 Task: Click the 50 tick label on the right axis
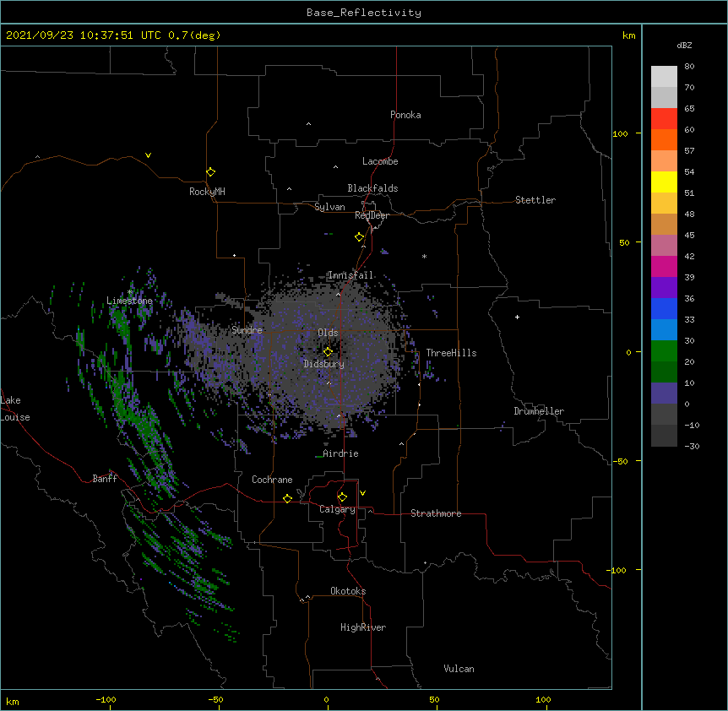[624, 242]
